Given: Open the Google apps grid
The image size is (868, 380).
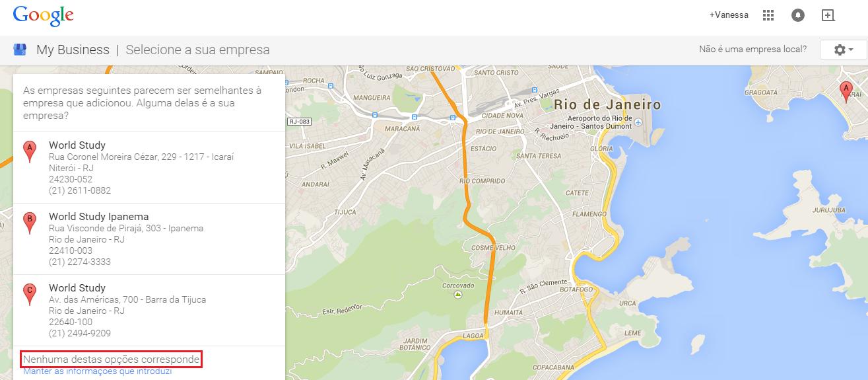Looking at the screenshot, I should (x=768, y=15).
